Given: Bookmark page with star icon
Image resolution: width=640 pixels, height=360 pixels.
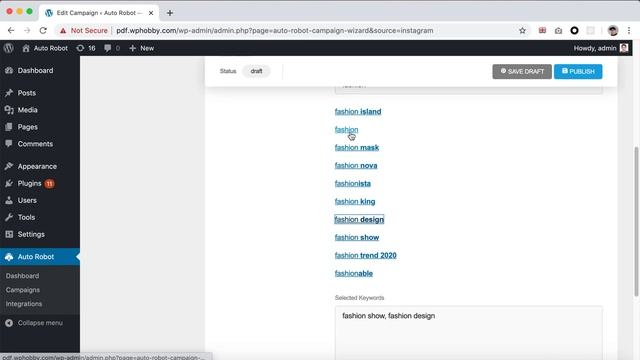Looking at the screenshot, I should point(522,31).
